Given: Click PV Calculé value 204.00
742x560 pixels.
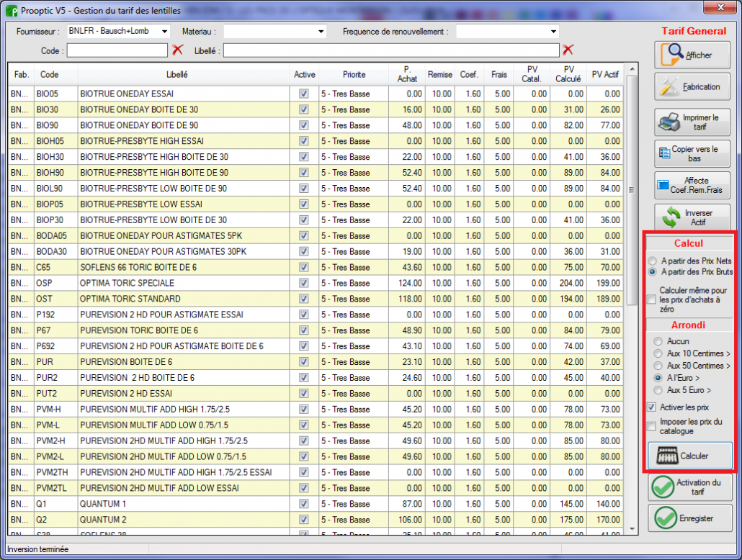Looking at the screenshot, I should (568, 283).
